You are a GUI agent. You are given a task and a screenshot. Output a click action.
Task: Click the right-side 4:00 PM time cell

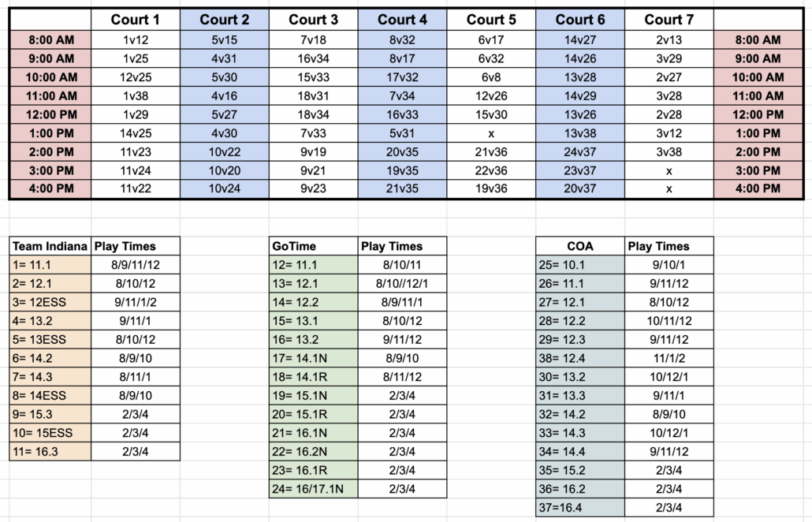[x=757, y=188]
